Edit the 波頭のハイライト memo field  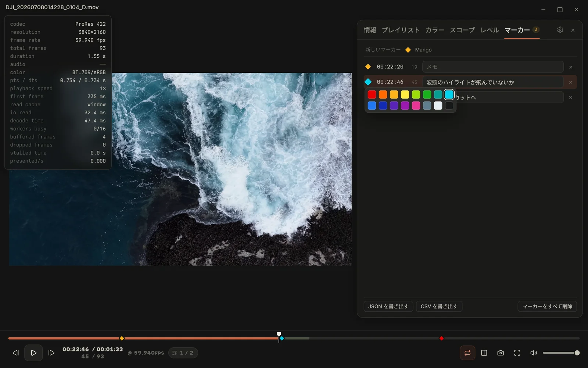[493, 82]
